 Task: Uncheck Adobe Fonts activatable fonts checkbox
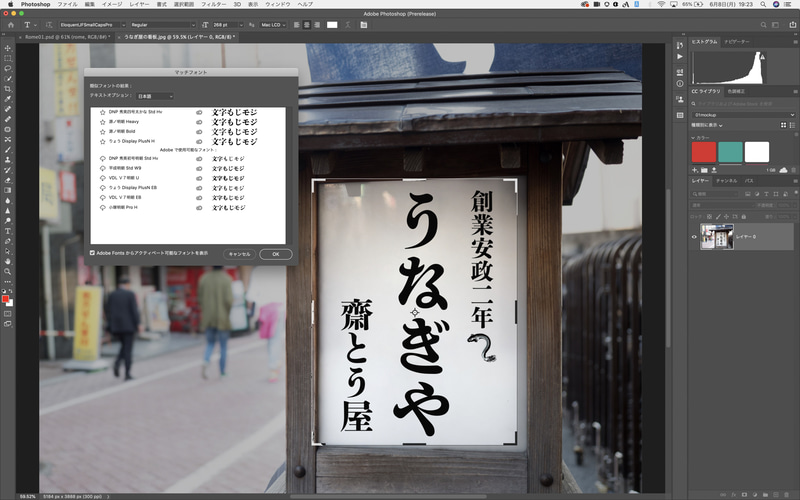point(92,253)
